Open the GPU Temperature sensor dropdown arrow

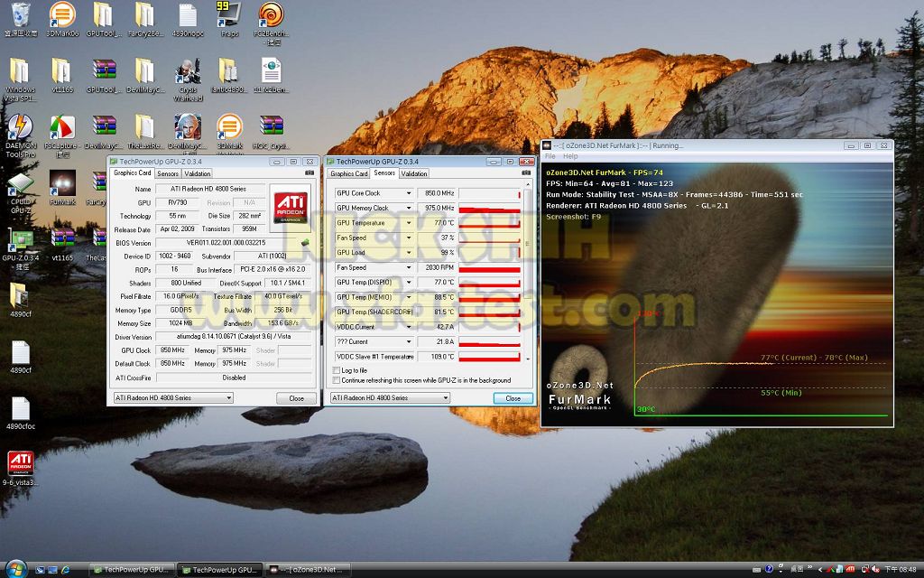[x=409, y=223]
